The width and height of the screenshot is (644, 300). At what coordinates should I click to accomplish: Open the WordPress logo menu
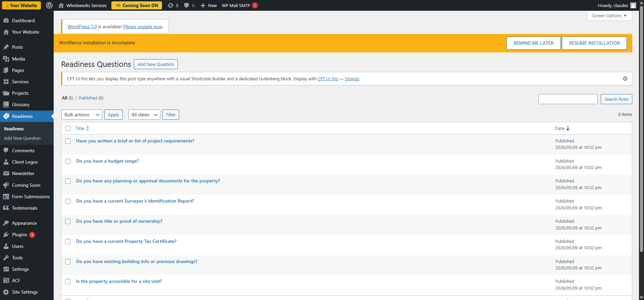[x=49, y=5]
